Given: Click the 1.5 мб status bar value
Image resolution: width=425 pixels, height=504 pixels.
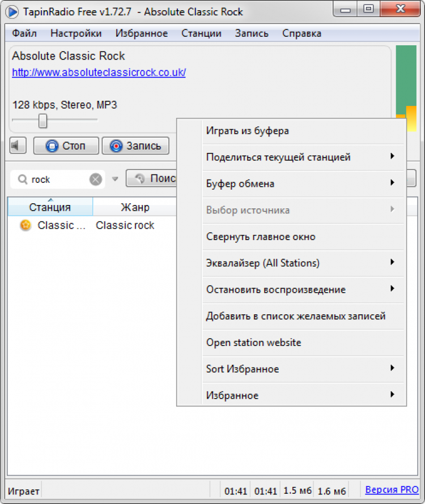Looking at the screenshot, I should click(297, 490).
